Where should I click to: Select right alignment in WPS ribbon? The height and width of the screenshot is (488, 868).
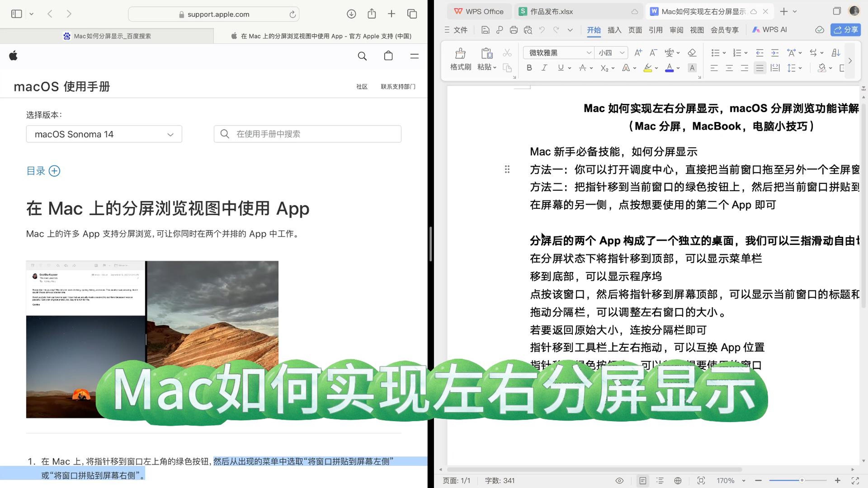coord(744,68)
